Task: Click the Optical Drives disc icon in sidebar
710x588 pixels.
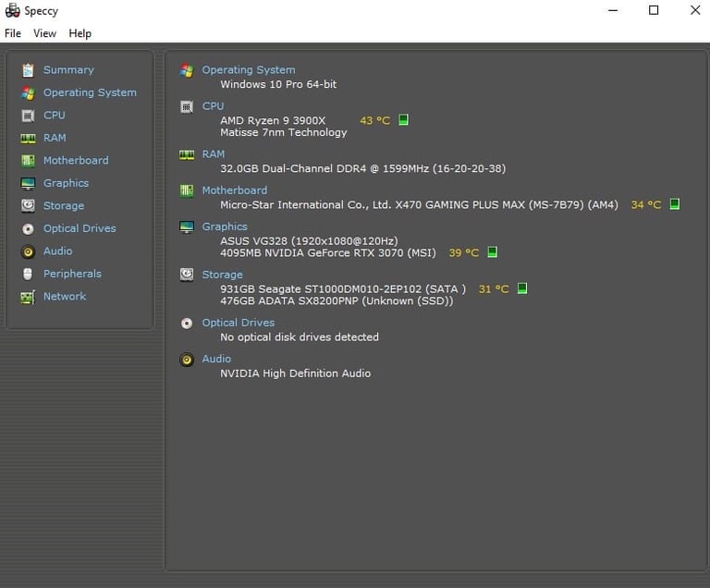Action: [28, 228]
